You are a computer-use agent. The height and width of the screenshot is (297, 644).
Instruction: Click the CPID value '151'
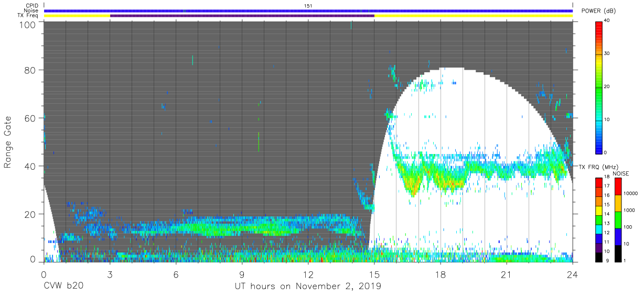(308, 6)
